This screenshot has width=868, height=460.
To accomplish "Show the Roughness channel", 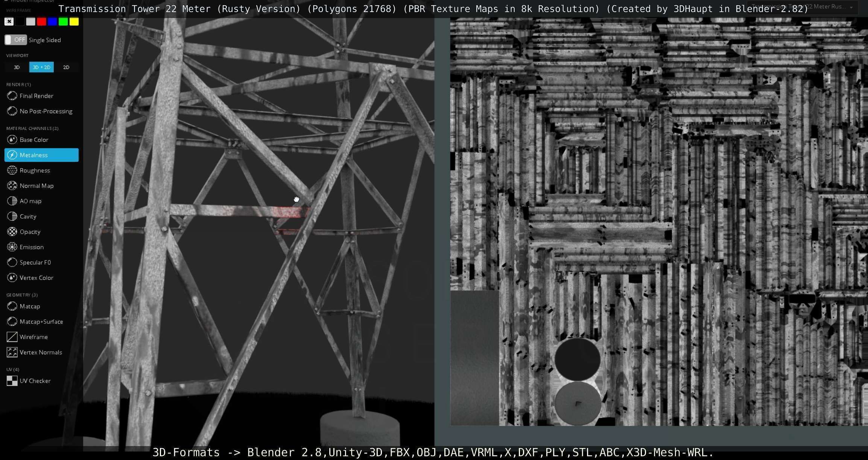I will pos(41,171).
